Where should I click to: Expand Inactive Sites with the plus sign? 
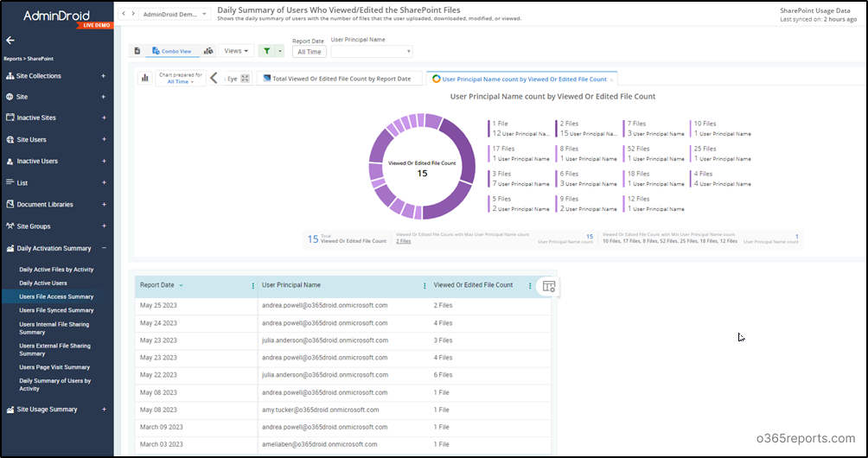[x=104, y=118]
